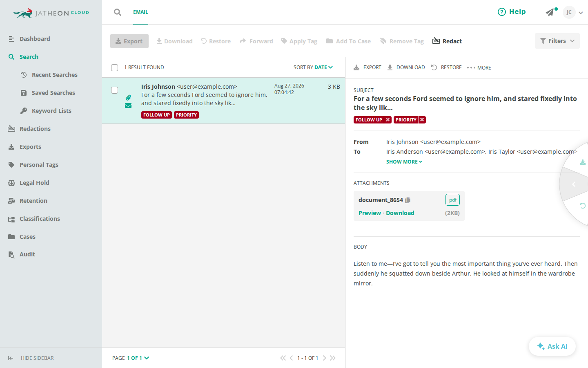Click the Redactions sidebar icon

(x=11, y=129)
